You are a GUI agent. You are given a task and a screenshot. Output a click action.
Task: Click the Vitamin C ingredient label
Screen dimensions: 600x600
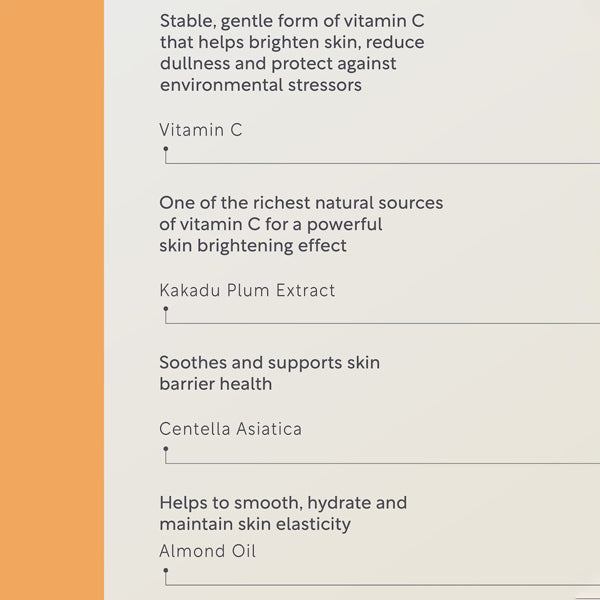pos(201,130)
